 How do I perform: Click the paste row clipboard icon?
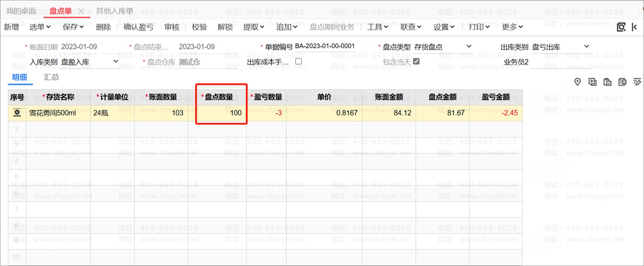607,82
